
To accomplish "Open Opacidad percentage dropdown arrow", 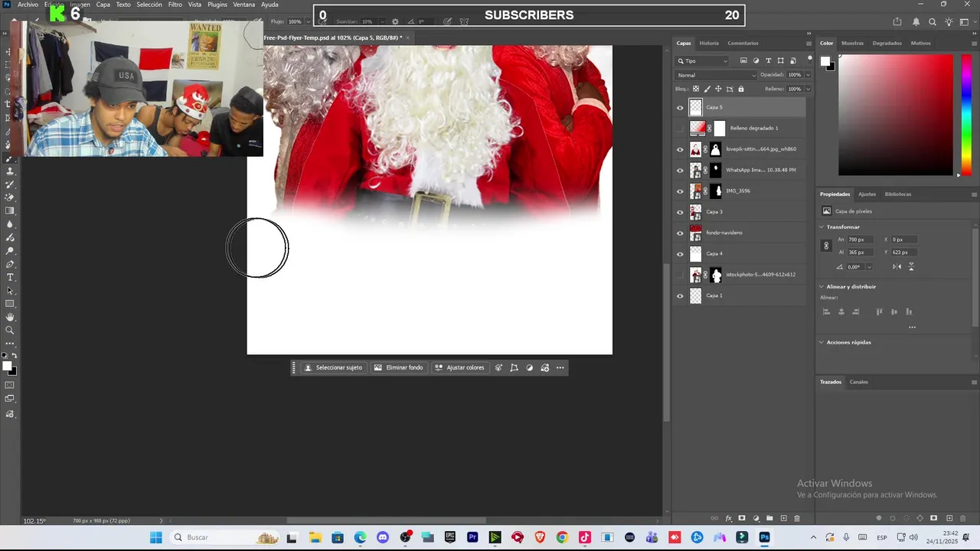I will point(808,75).
